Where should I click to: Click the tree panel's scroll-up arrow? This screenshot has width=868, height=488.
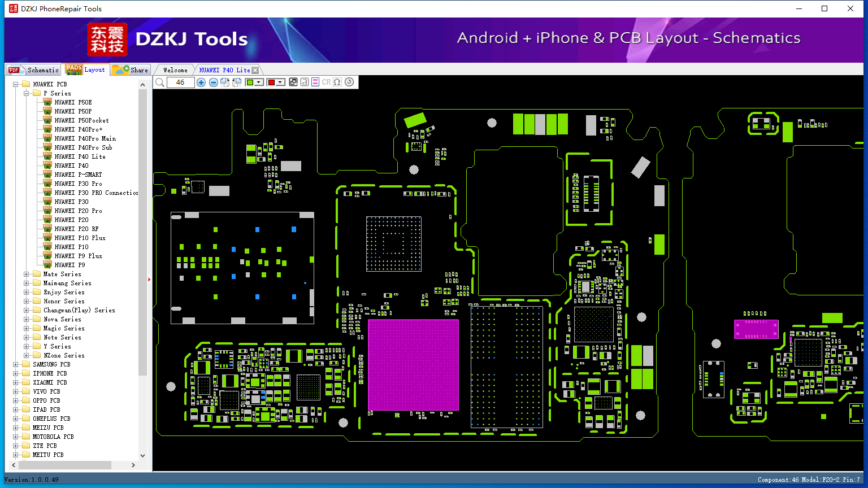point(142,84)
